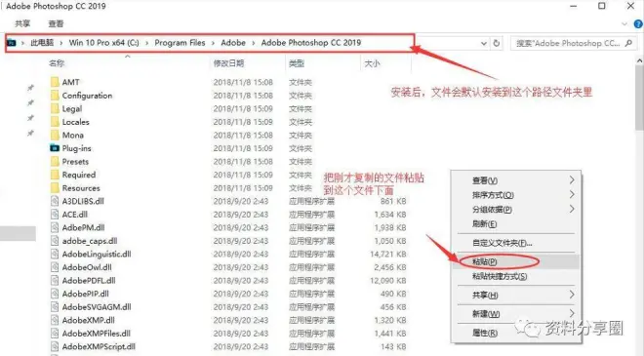The height and width of the screenshot is (356, 644).
Task: Select the Locales folder icon
Action: (55, 122)
